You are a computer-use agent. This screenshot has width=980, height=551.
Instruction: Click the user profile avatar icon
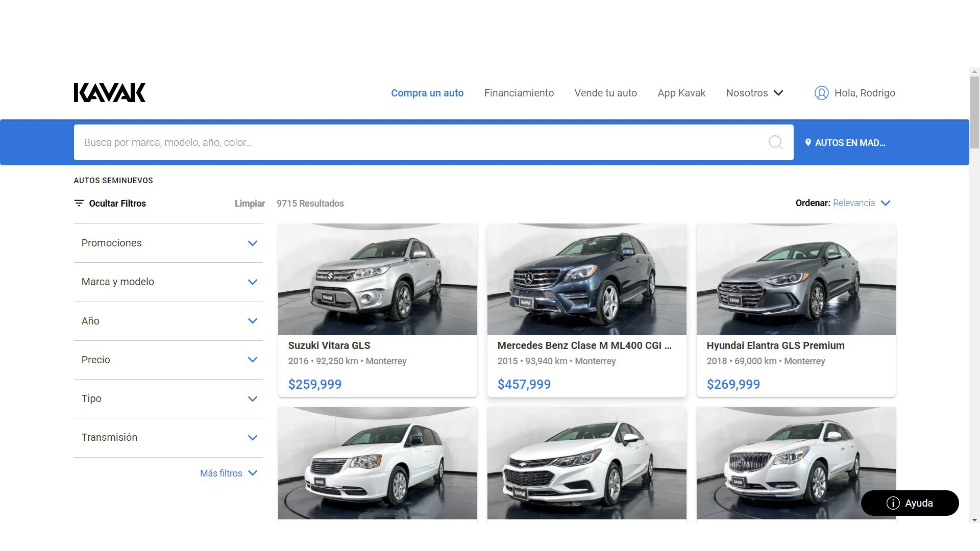pos(821,93)
